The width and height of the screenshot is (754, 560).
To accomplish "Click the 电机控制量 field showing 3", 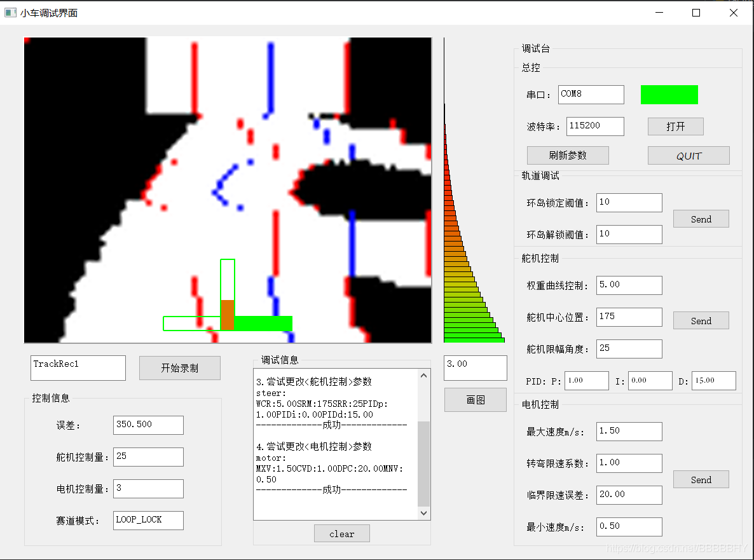I will click(148, 488).
